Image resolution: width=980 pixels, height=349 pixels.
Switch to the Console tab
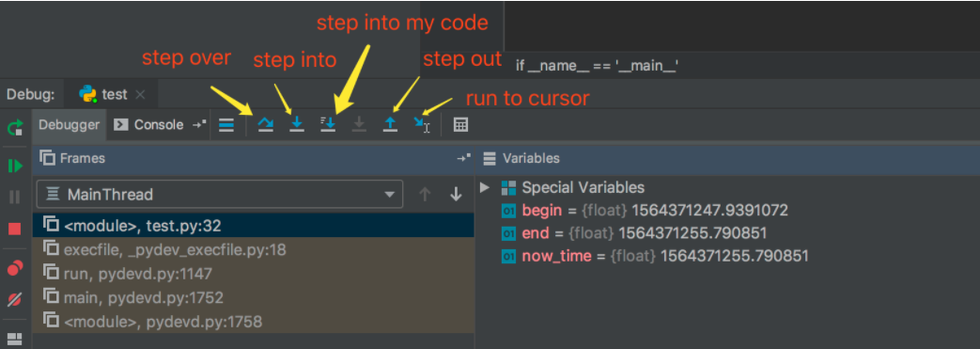(x=149, y=124)
